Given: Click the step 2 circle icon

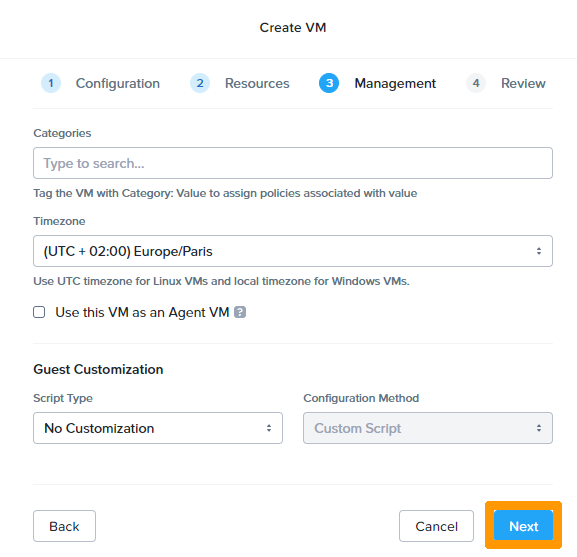Looking at the screenshot, I should [200, 83].
